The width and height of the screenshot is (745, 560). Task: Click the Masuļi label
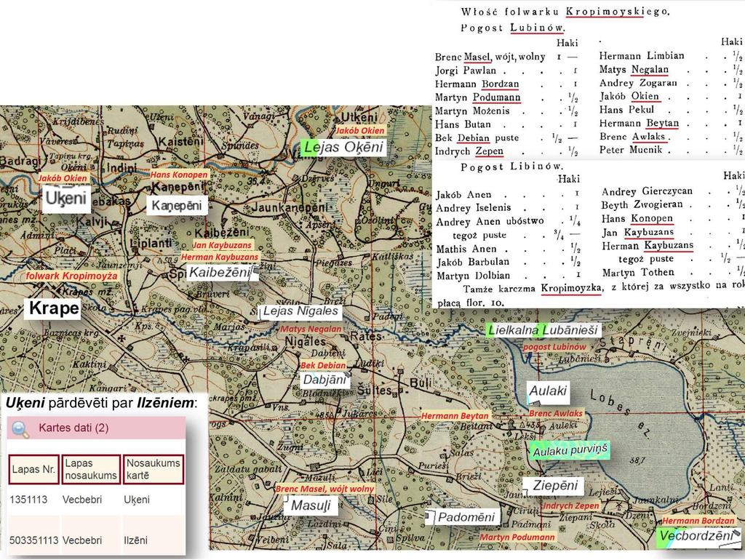click(x=310, y=505)
